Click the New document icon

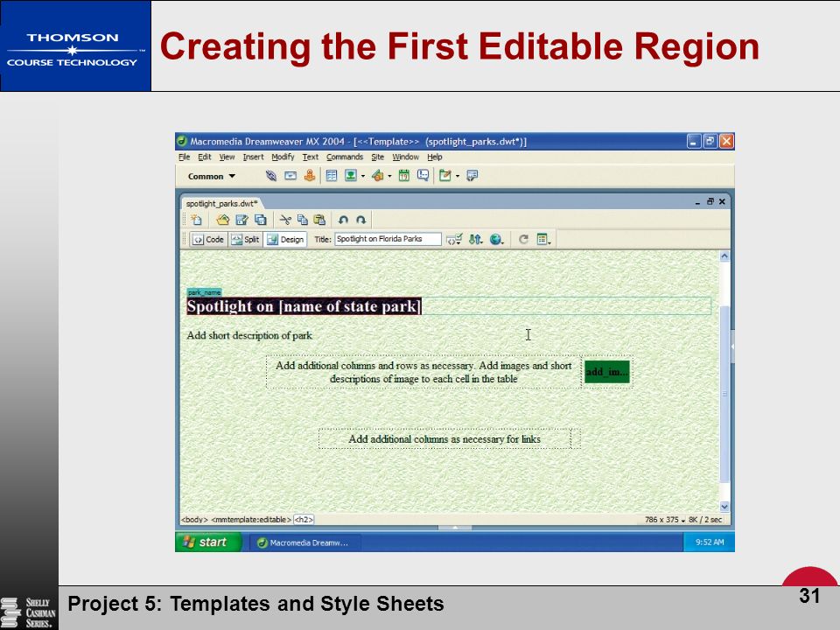pyautogui.click(x=197, y=220)
